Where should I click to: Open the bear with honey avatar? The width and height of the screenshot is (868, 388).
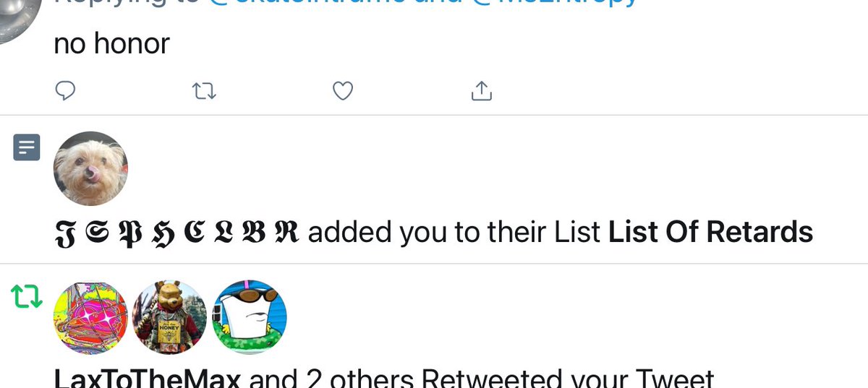(171, 317)
